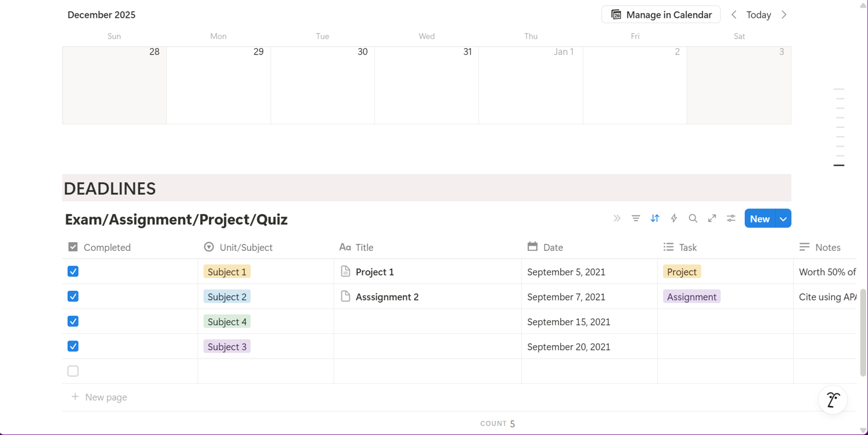Collapse the toolbar double-chevron icon
The height and width of the screenshot is (435, 868).
617,218
